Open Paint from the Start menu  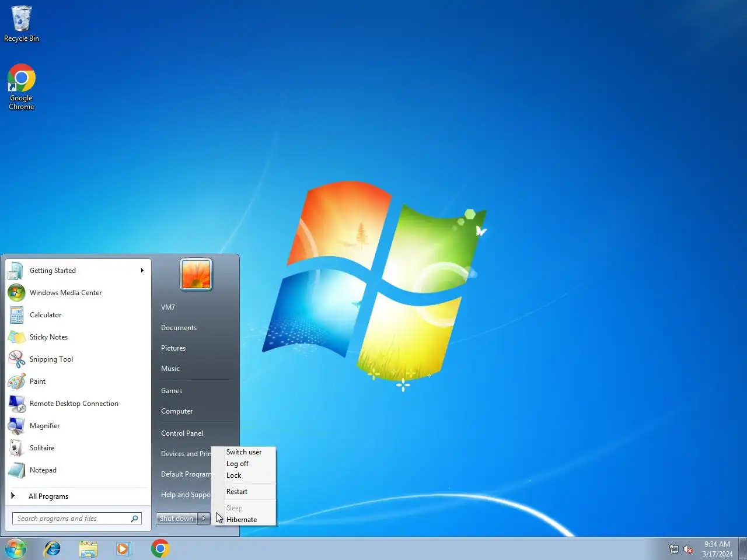point(78,381)
